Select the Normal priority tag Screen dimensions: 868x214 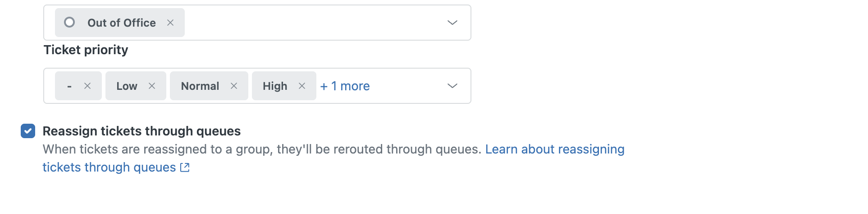(200, 86)
